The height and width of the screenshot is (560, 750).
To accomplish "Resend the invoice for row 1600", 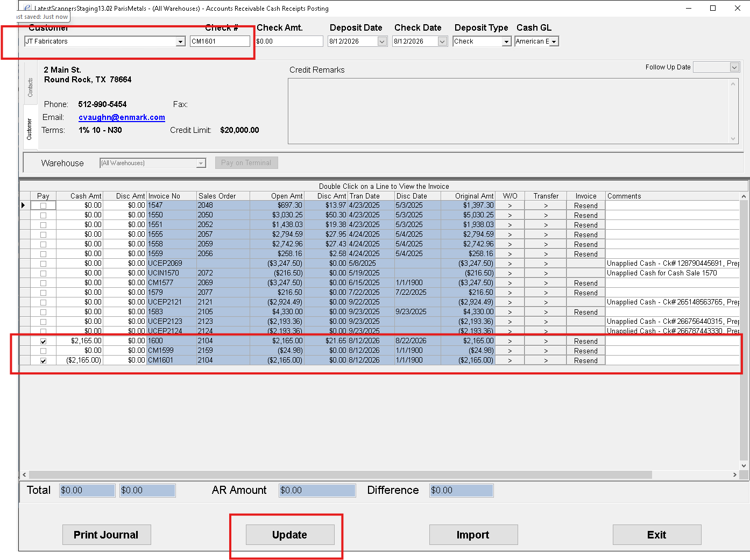I will pyautogui.click(x=586, y=341).
